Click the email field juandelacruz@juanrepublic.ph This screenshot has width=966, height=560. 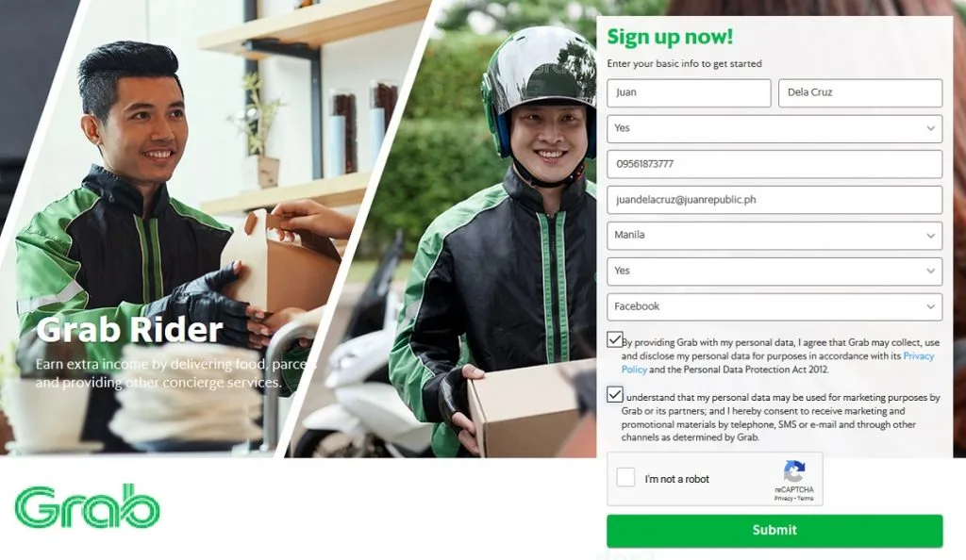click(774, 200)
